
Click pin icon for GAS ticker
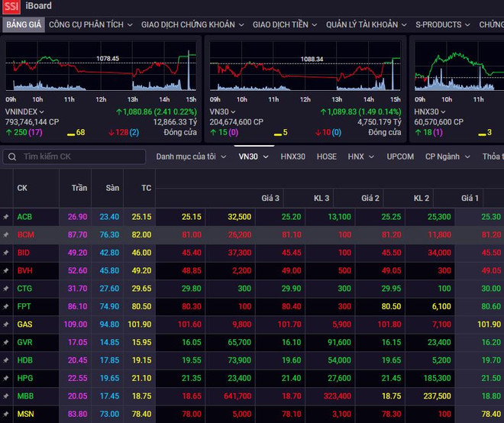(6, 325)
